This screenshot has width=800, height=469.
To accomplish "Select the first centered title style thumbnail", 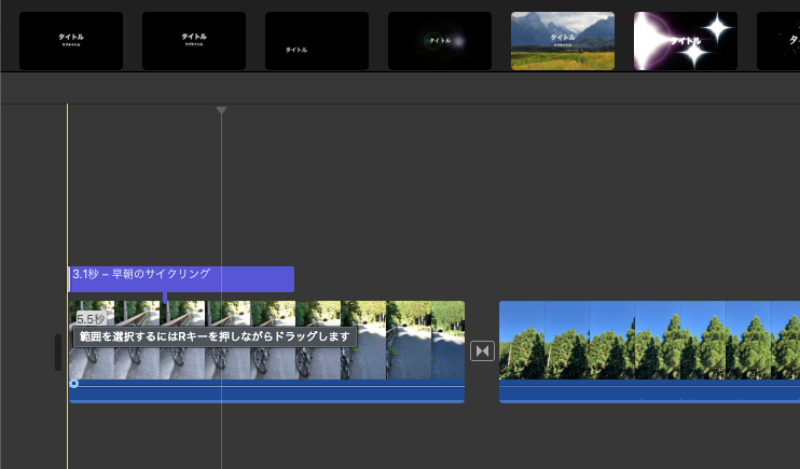I will (71, 41).
